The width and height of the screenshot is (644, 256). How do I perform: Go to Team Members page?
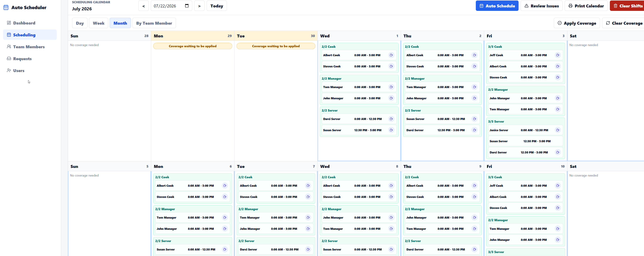click(x=30, y=47)
